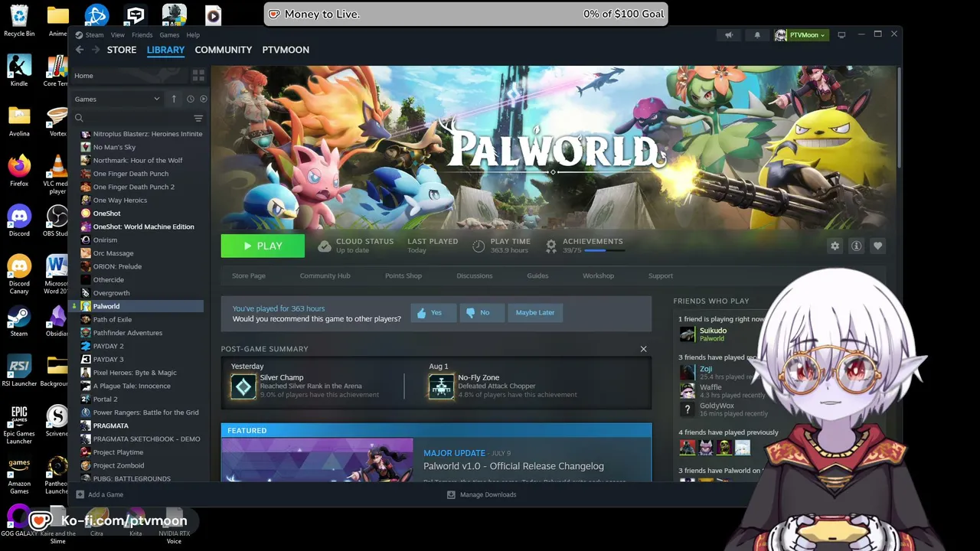980x551 pixels.
Task: Click the Suikudo friend avatar
Action: click(x=688, y=334)
